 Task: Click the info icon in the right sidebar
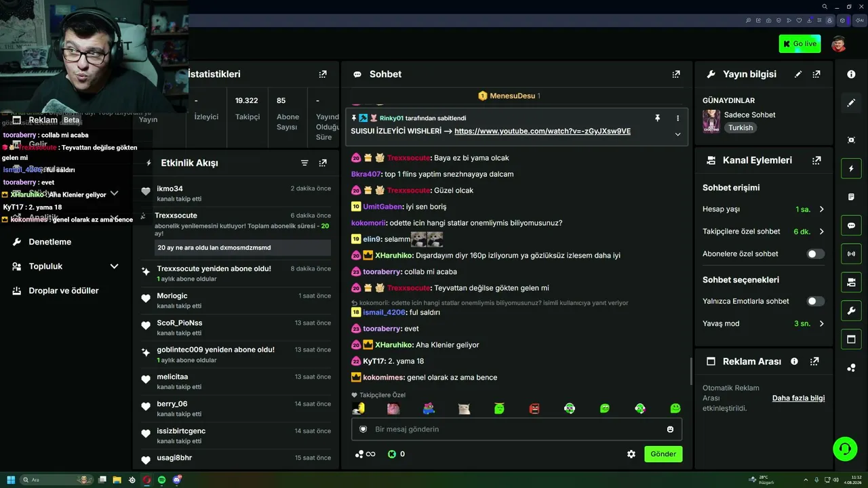tap(851, 74)
